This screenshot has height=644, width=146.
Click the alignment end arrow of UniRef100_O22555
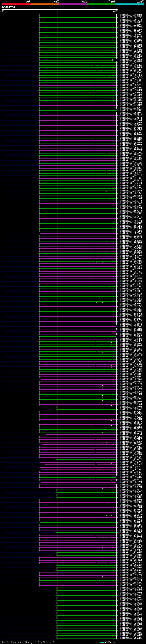113,60
